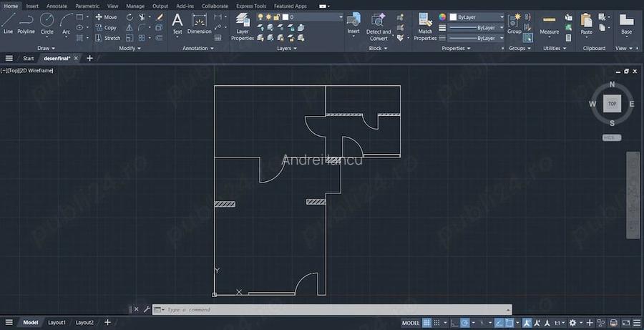Expand the Properties panel
This screenshot has width=644, height=330.
click(456, 48)
